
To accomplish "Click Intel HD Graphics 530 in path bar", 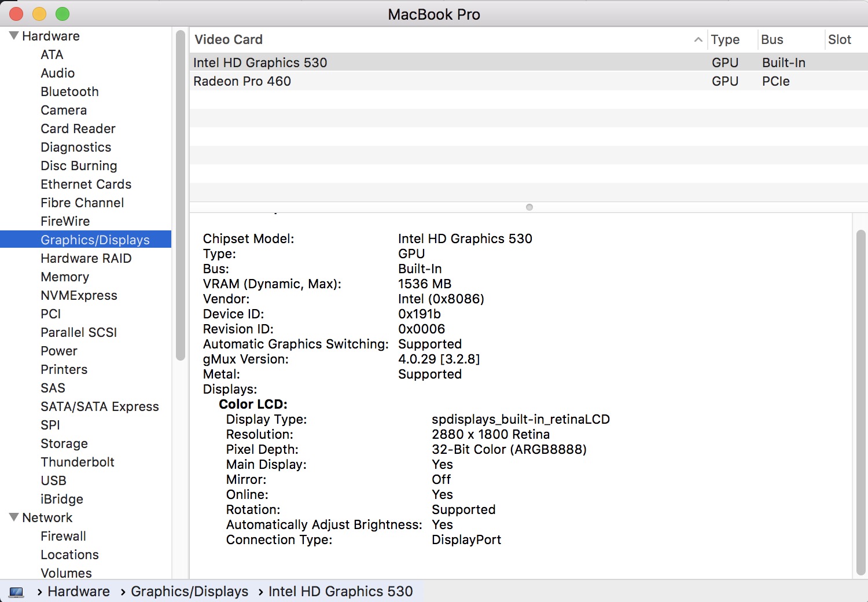I will point(341,592).
